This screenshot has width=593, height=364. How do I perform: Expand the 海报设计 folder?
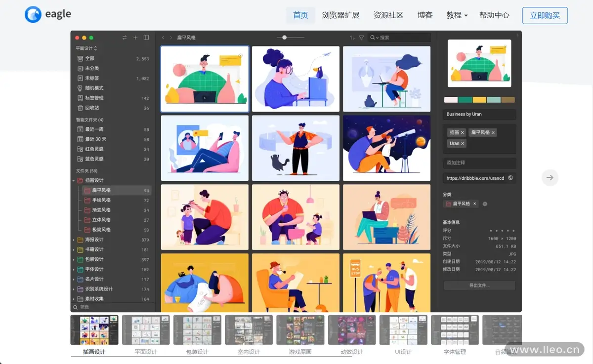click(74, 240)
